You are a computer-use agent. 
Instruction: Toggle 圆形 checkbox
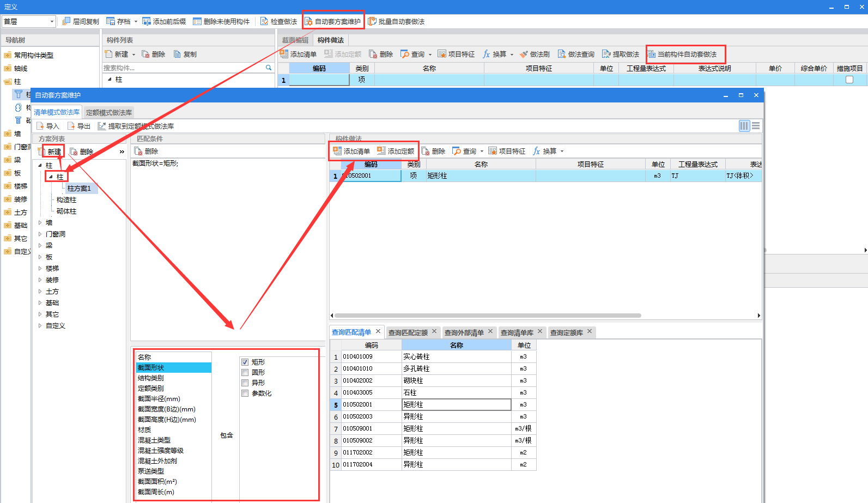click(x=245, y=372)
